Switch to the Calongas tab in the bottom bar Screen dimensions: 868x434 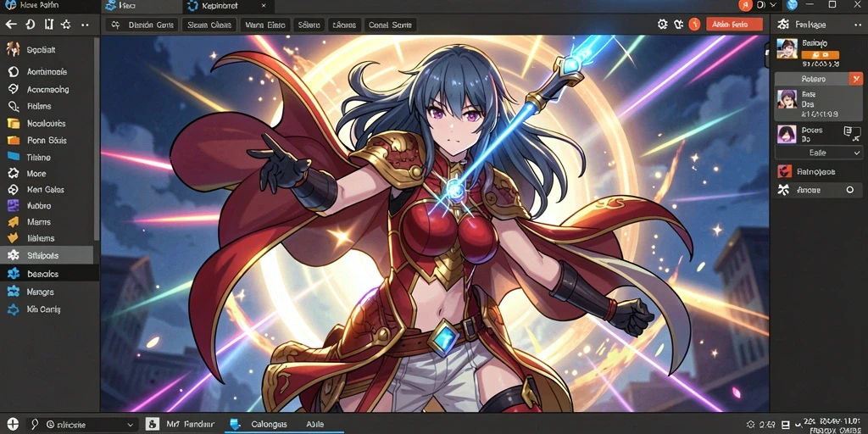[259, 425]
